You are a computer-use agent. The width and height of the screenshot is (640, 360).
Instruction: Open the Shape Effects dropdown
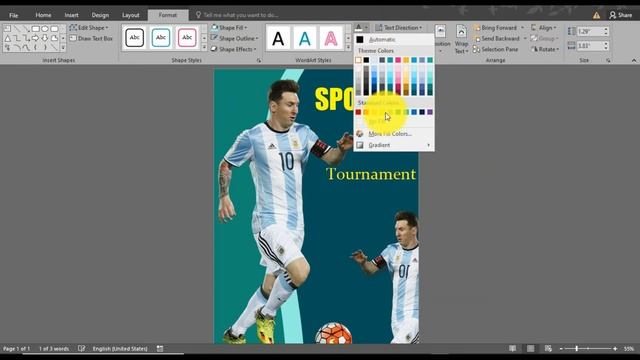tap(234, 49)
